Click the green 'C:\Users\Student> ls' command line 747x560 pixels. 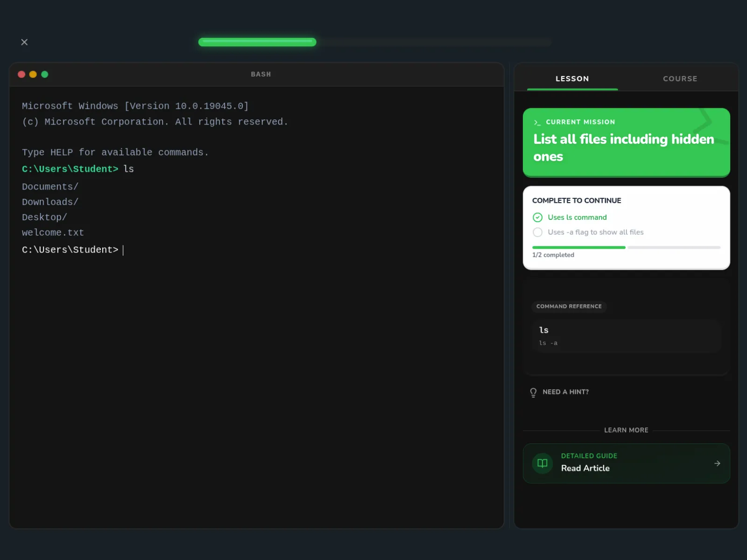pos(78,169)
